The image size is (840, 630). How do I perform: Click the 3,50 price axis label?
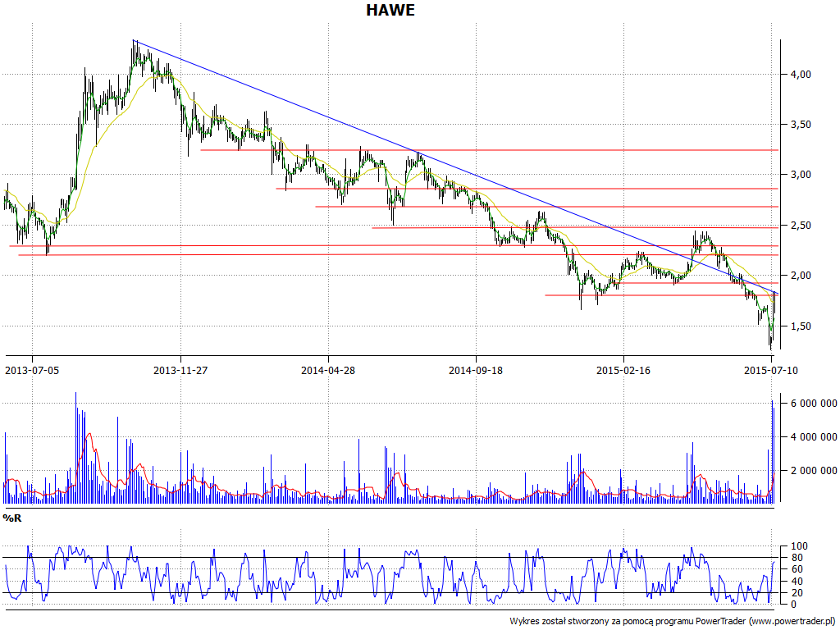pyautogui.click(x=801, y=125)
